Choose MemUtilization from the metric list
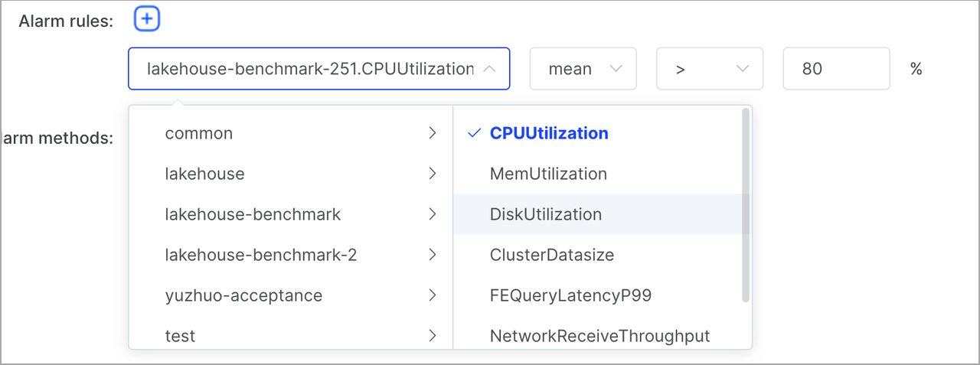Image resolution: width=980 pixels, height=365 pixels. coord(548,174)
